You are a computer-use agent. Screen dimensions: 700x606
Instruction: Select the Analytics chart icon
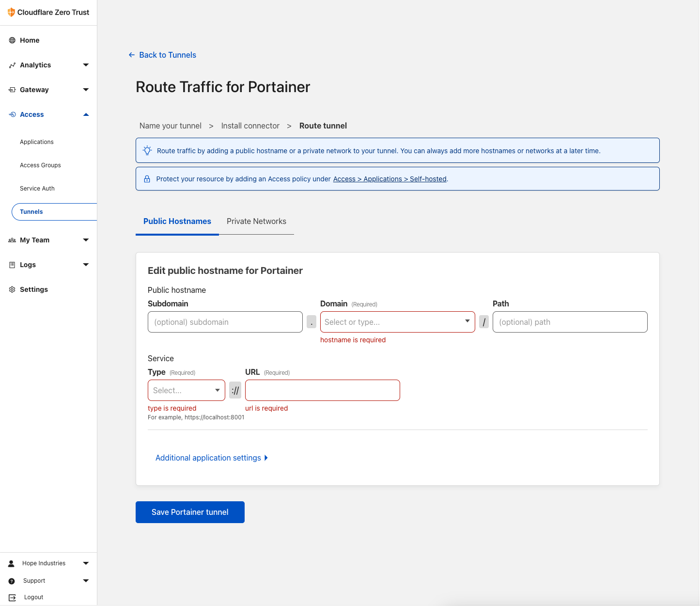coord(12,64)
